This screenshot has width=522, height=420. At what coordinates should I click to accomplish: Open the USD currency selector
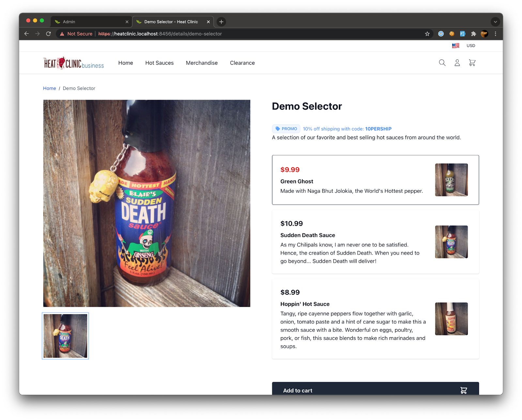point(471,46)
